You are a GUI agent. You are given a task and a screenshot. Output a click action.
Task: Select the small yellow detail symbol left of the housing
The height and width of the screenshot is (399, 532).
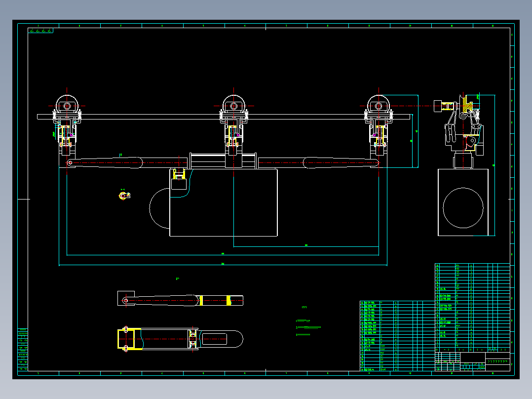(124, 196)
